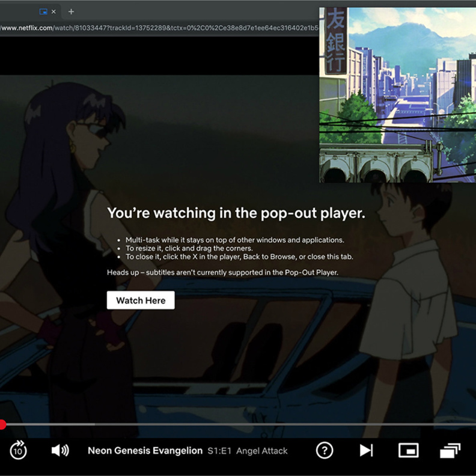Click the picture-in-picture tab indicator icon
Screen dimensions: 476x476
click(43, 11)
